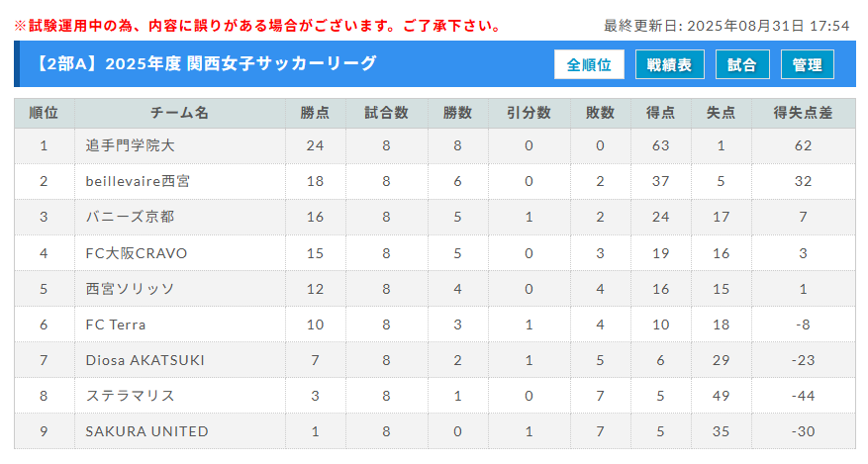Image resolution: width=868 pixels, height=464 pixels.
Task: Click the league title 2025年度 関西女子サッカーリーグ
Action: pos(241,64)
